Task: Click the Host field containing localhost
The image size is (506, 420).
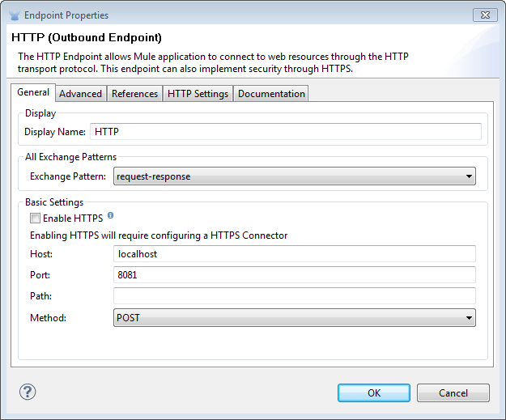Action: (x=295, y=254)
